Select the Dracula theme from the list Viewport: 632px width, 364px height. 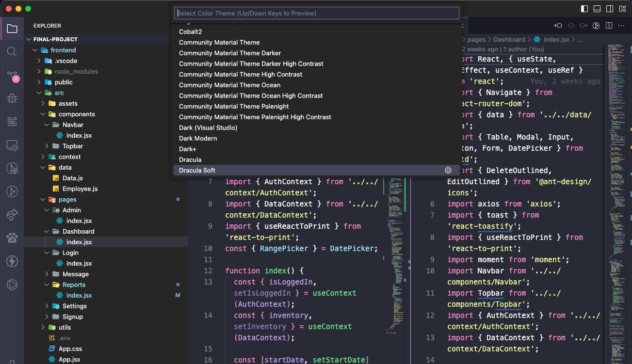[190, 159]
